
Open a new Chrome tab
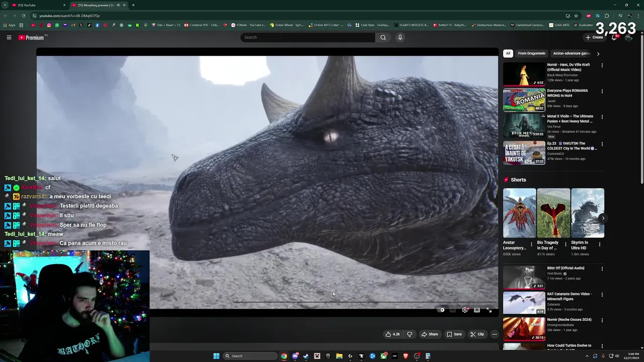pos(133,5)
